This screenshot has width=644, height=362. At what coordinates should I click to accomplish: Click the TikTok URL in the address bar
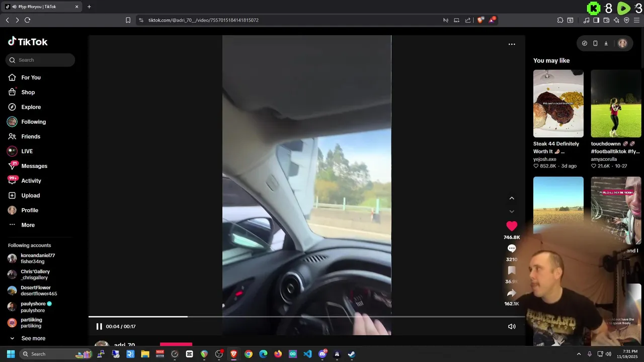(x=203, y=20)
